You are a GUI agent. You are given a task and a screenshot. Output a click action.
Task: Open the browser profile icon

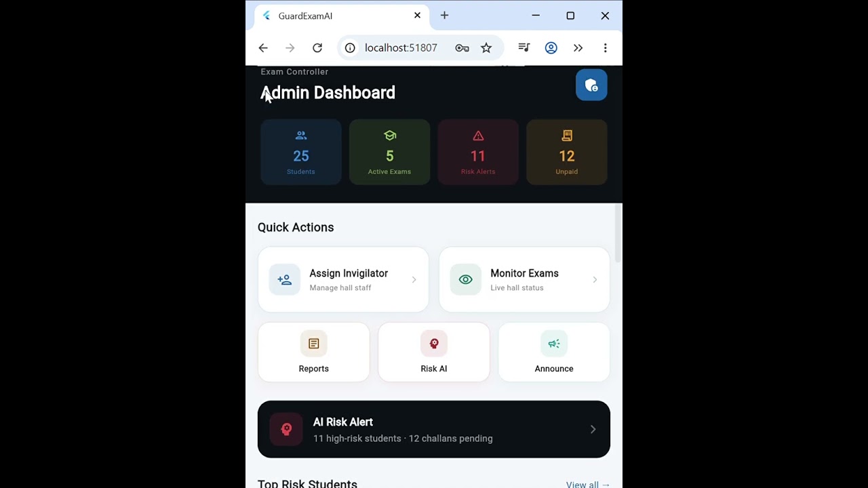tap(551, 47)
